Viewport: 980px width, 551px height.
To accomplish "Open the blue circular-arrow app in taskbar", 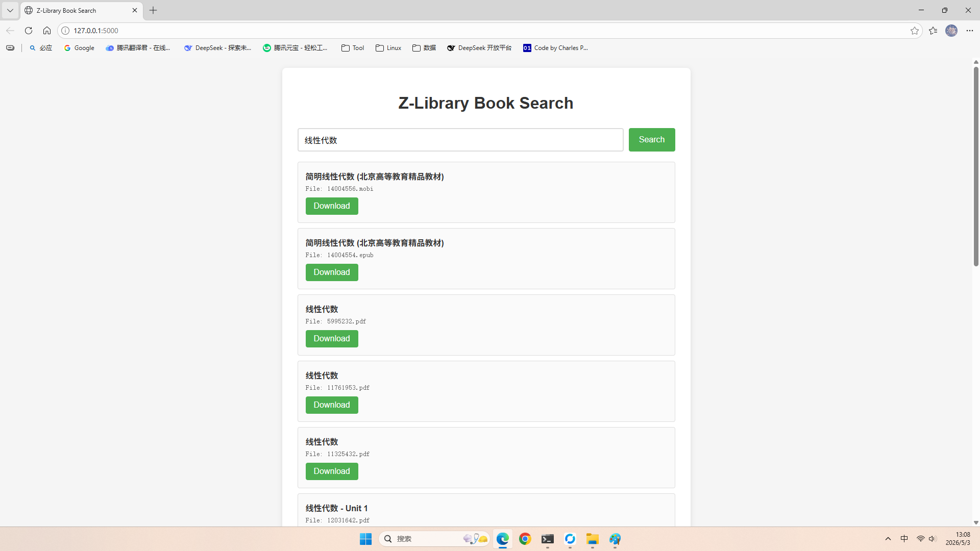I will (x=570, y=539).
